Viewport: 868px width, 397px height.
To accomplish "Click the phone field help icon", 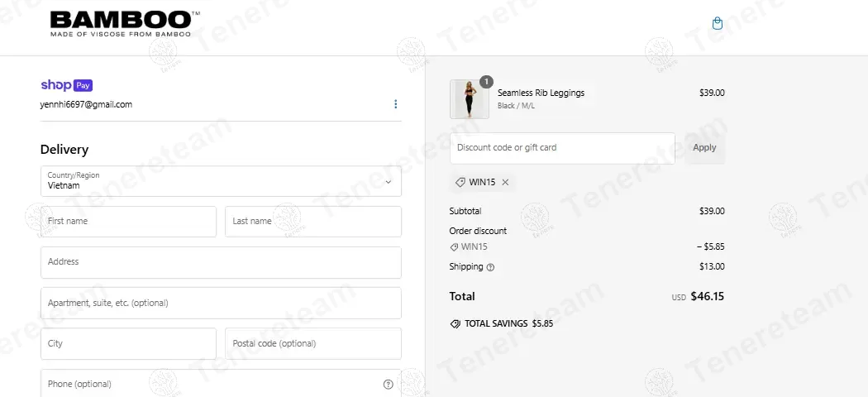I will point(388,385).
